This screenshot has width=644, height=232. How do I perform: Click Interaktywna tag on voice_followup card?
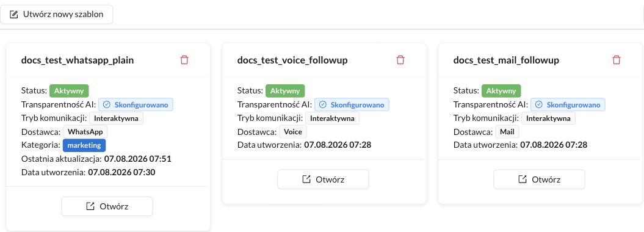[x=332, y=118]
